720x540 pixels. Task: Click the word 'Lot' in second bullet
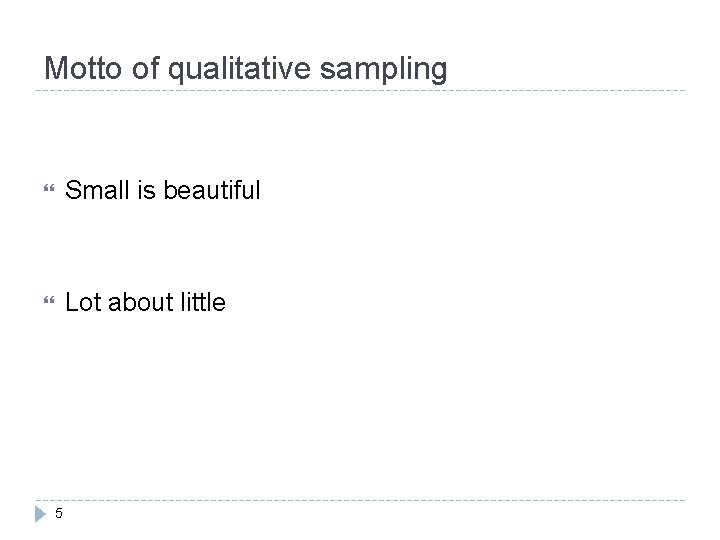81,301
